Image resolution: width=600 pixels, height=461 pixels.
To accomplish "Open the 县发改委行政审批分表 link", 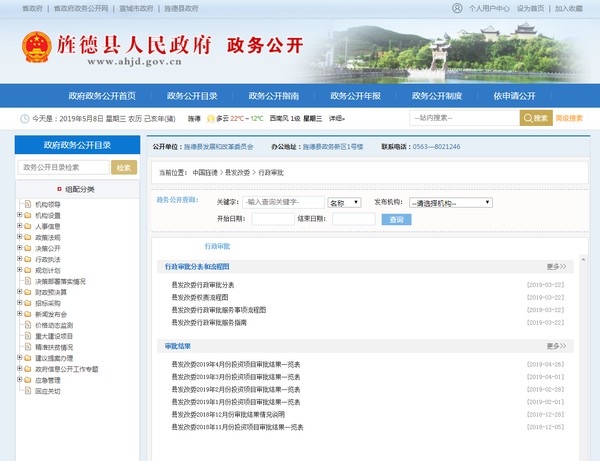I will pos(202,285).
